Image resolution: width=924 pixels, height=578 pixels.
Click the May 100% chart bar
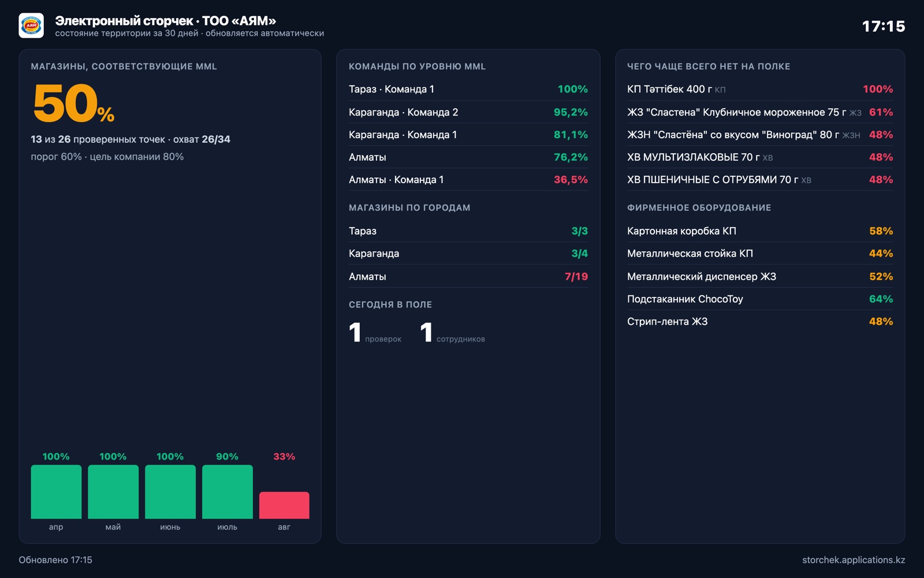tap(113, 491)
